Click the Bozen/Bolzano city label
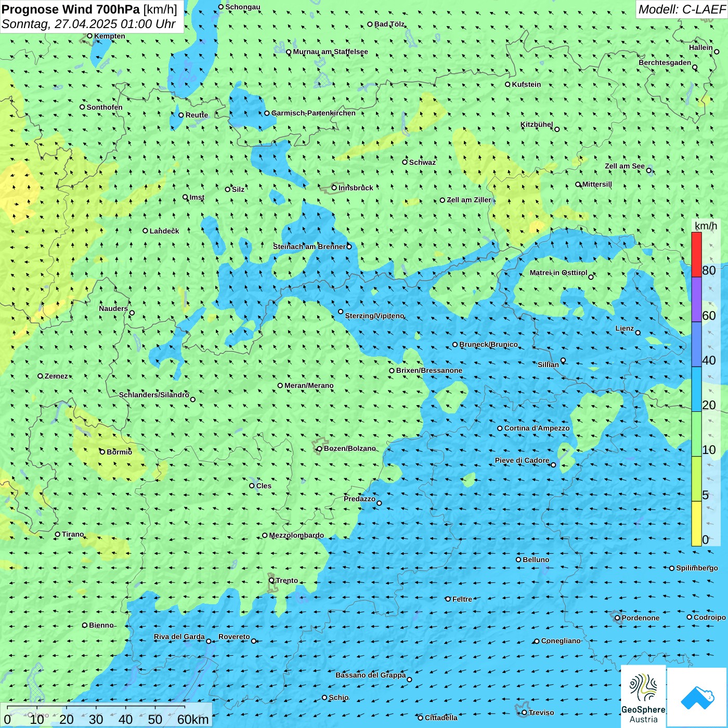The width and height of the screenshot is (728, 728). coord(349,448)
